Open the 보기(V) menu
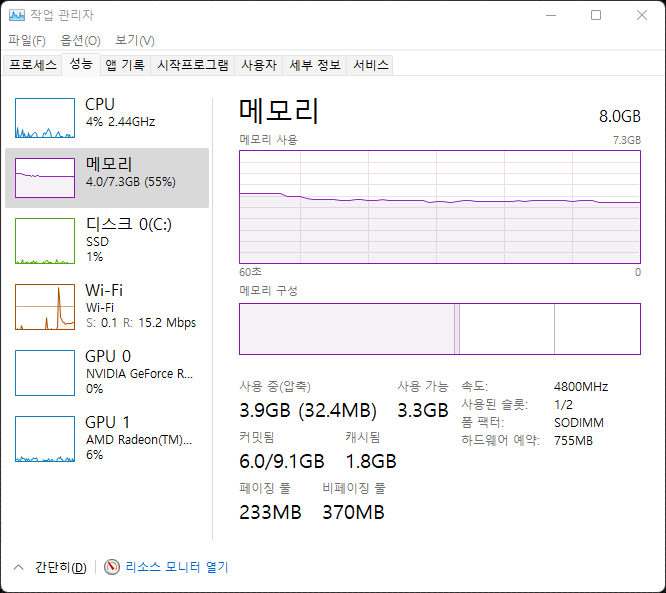This screenshot has height=593, width=666. pyautogui.click(x=134, y=40)
